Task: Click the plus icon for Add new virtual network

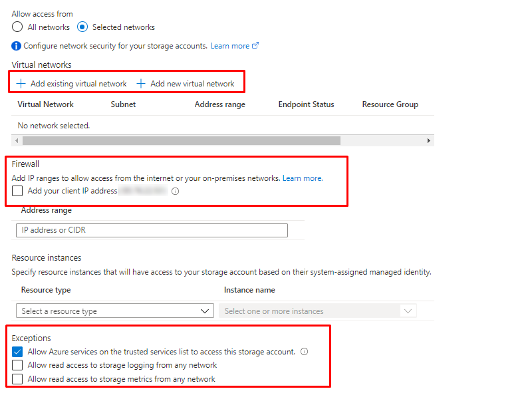Action: tap(141, 84)
